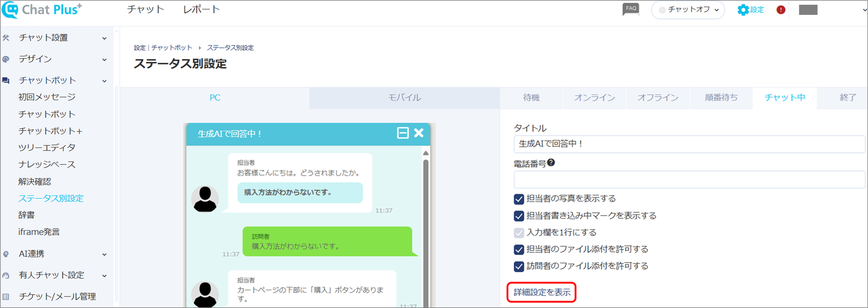868x308 pixels.
Task: Collapse the チャットボット sidebar section
Action: coord(105,81)
